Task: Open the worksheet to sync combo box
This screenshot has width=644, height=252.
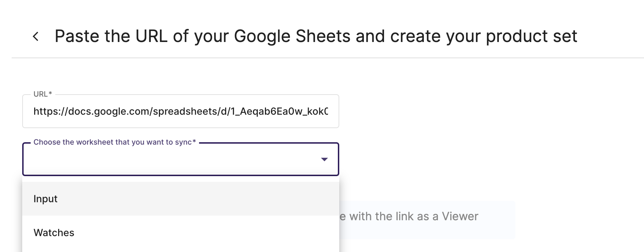Action: [x=181, y=159]
